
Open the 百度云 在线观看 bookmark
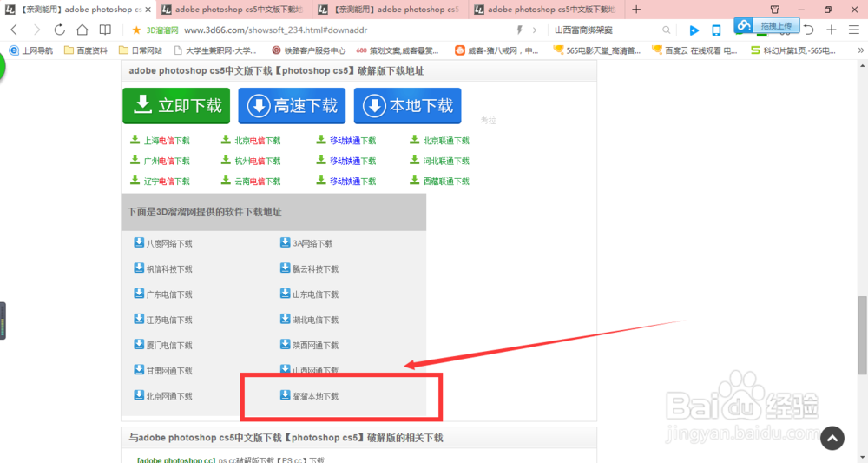point(694,50)
